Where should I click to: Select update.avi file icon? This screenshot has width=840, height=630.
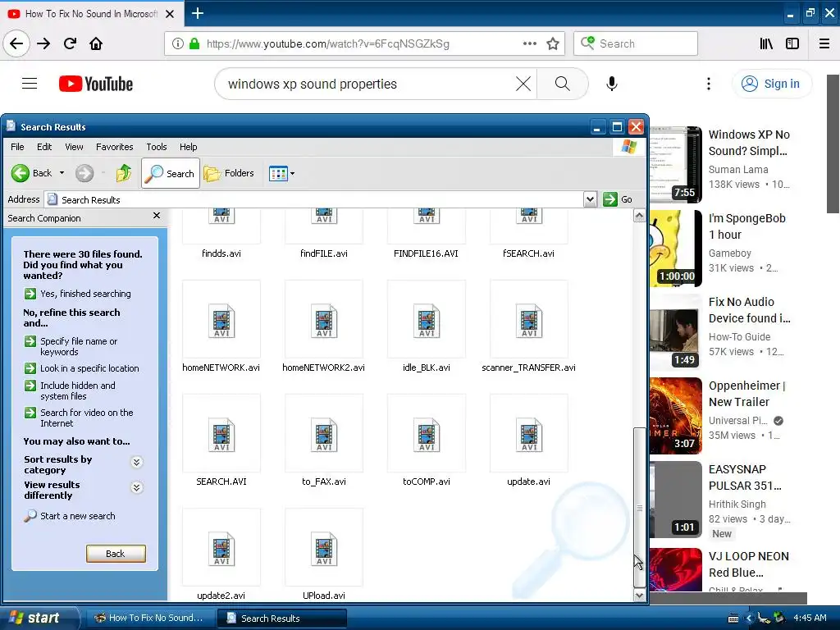click(x=529, y=436)
